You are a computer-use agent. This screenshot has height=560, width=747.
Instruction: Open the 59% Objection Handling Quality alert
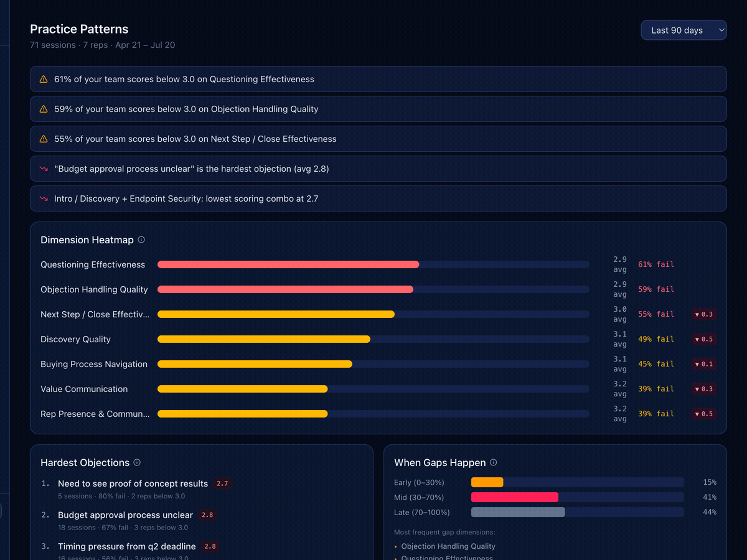coord(378,109)
